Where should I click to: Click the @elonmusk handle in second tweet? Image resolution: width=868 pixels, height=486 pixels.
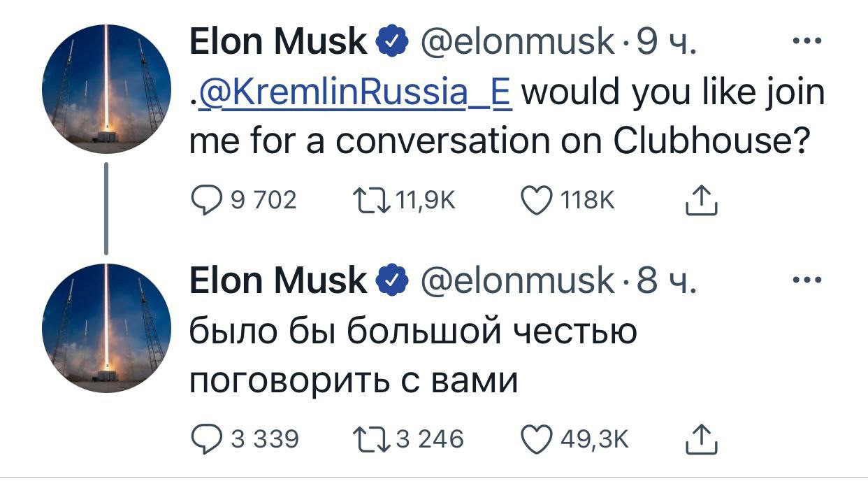click(x=517, y=280)
